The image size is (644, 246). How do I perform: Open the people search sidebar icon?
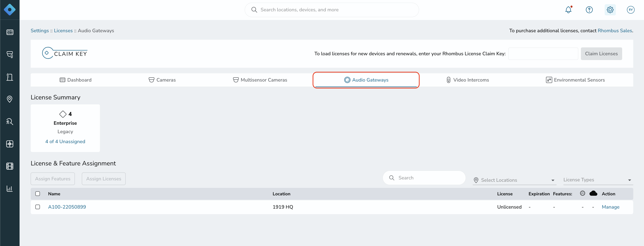(10, 122)
